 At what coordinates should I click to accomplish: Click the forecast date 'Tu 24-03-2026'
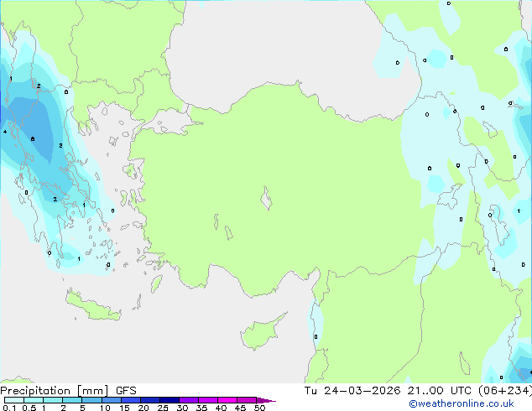coord(352,391)
